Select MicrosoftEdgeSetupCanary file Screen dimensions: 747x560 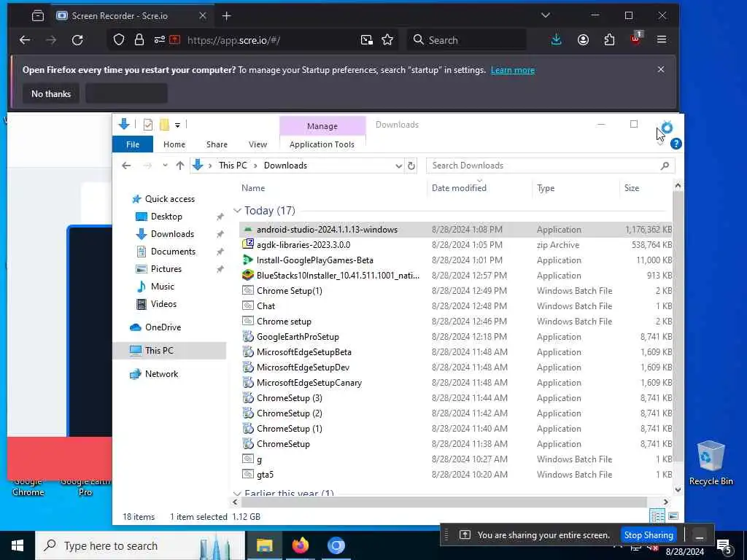tap(309, 383)
